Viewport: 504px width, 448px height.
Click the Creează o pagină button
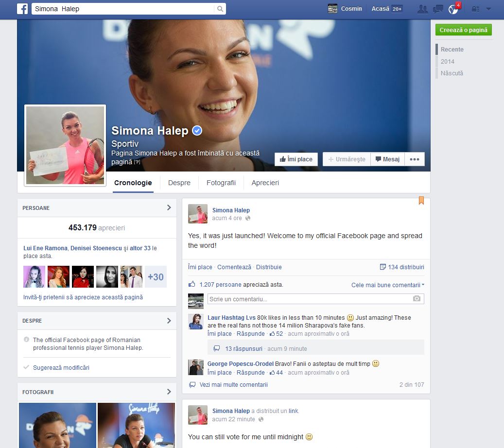pyautogui.click(x=463, y=30)
